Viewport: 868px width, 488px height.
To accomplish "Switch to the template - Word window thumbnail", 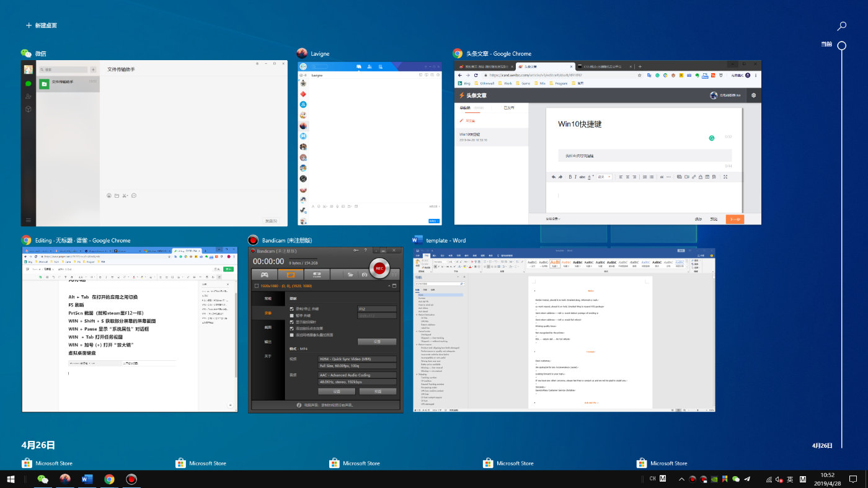I will pos(564,329).
